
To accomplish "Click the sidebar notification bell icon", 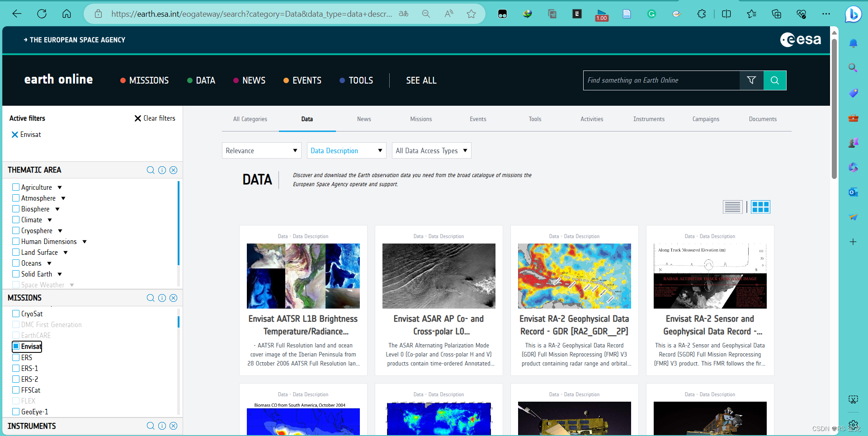I will [853, 43].
